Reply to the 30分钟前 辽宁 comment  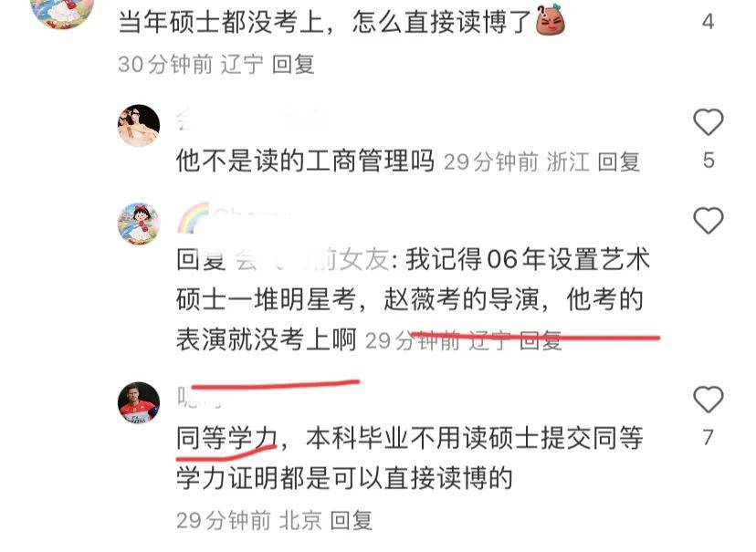click(293, 65)
